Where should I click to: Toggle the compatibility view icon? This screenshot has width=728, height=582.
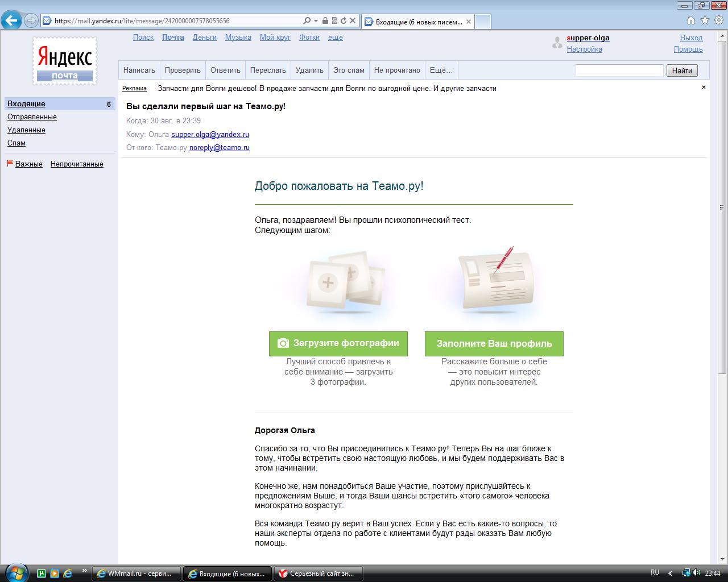334,21
